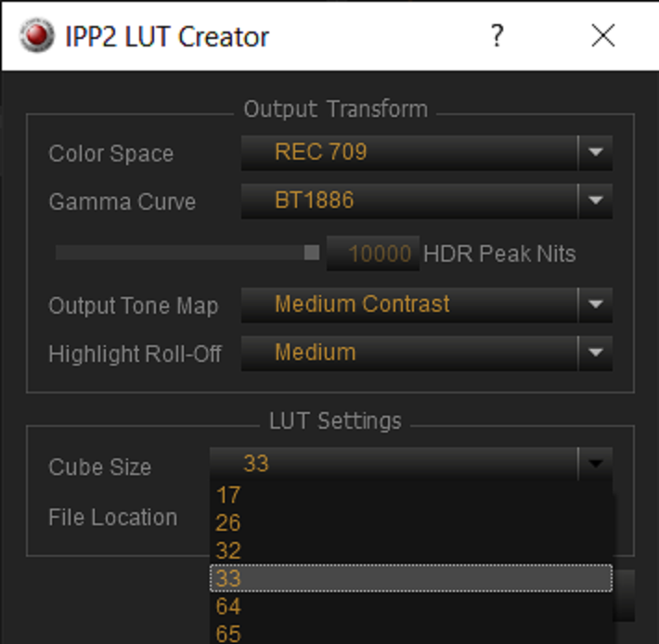Expand the Color Space dropdown arrow
Viewport: 659px width, 644px height.
596,152
